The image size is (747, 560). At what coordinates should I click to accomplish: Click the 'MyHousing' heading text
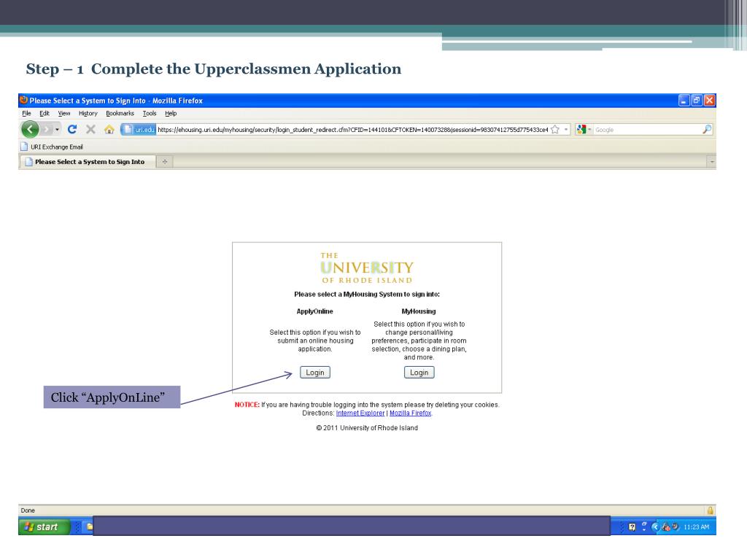tap(419, 311)
